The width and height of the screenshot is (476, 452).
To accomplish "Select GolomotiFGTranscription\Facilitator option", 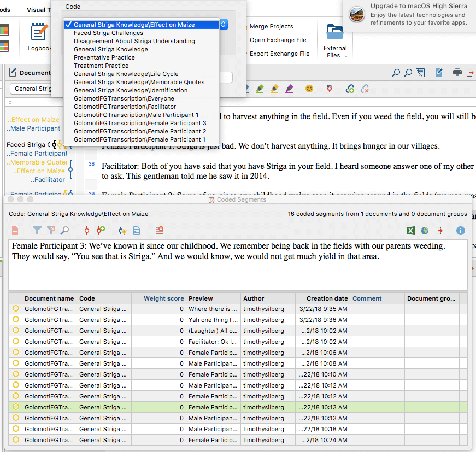I will [125, 107].
